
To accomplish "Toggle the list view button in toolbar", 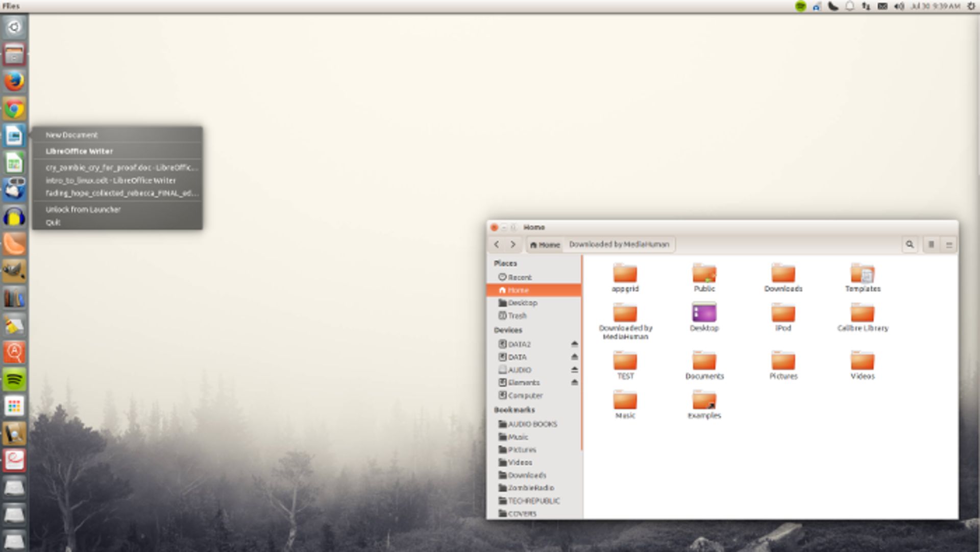I will [x=931, y=245].
